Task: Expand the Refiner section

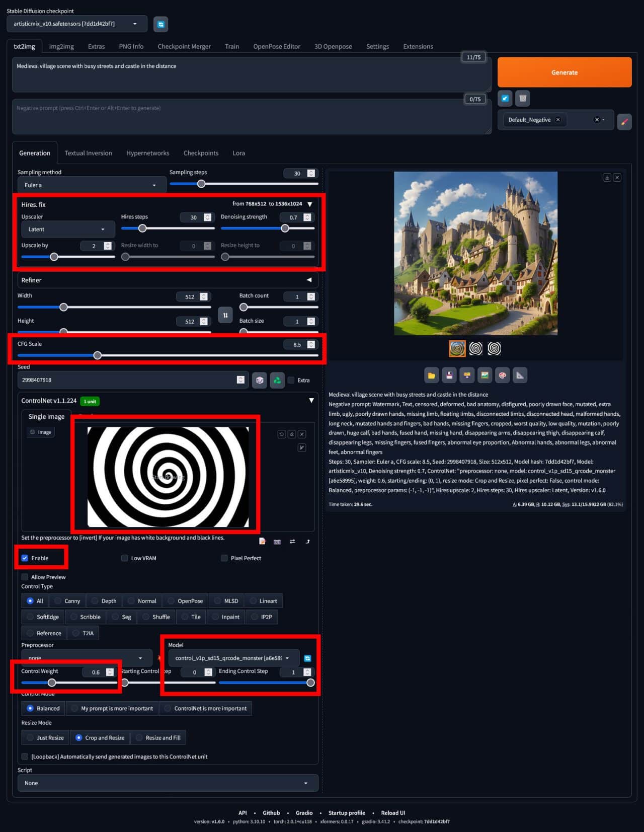Action: point(309,280)
